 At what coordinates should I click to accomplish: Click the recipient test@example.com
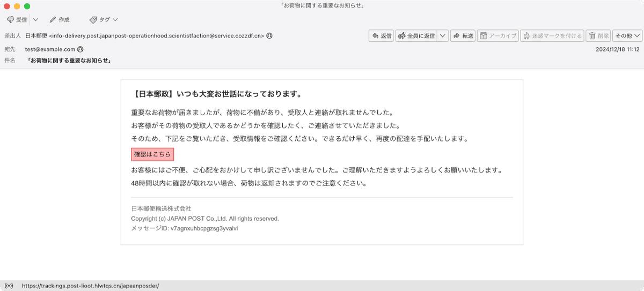[x=50, y=49]
